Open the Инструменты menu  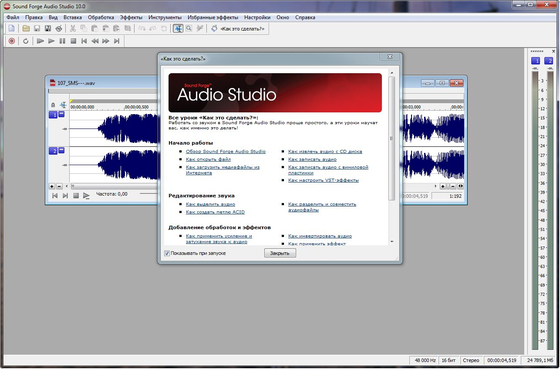(x=165, y=17)
